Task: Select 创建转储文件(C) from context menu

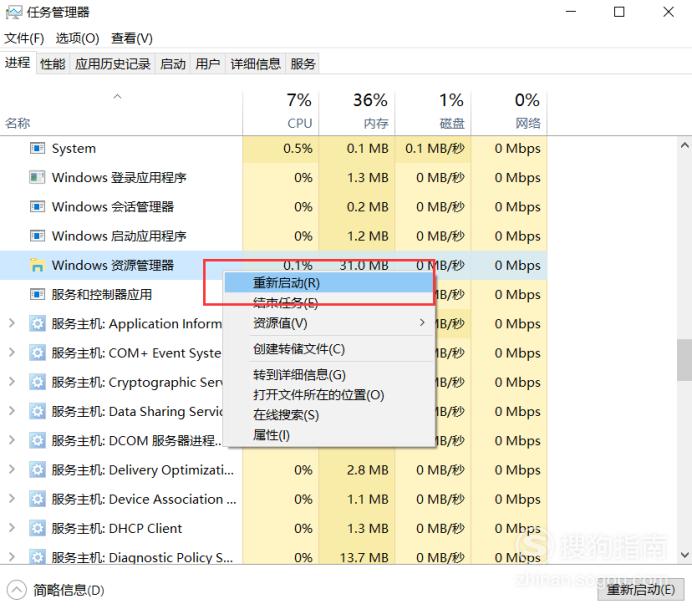Action: pos(329,349)
